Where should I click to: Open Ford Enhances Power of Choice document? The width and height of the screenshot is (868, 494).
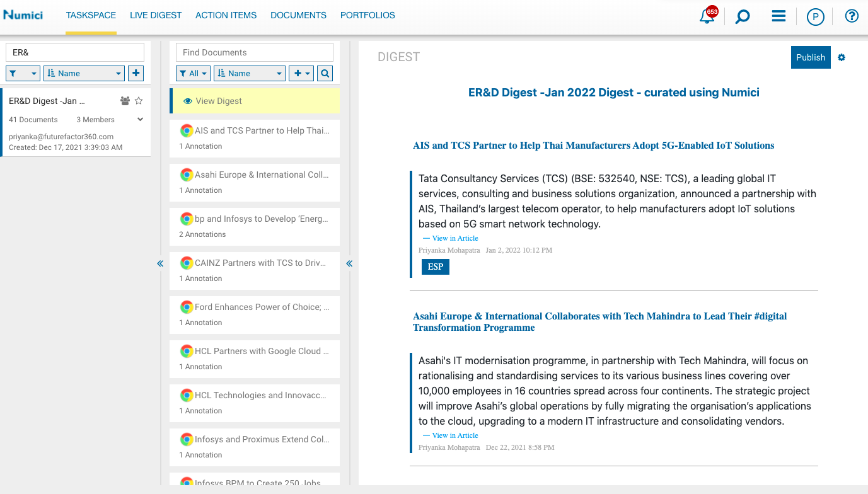coord(255,315)
